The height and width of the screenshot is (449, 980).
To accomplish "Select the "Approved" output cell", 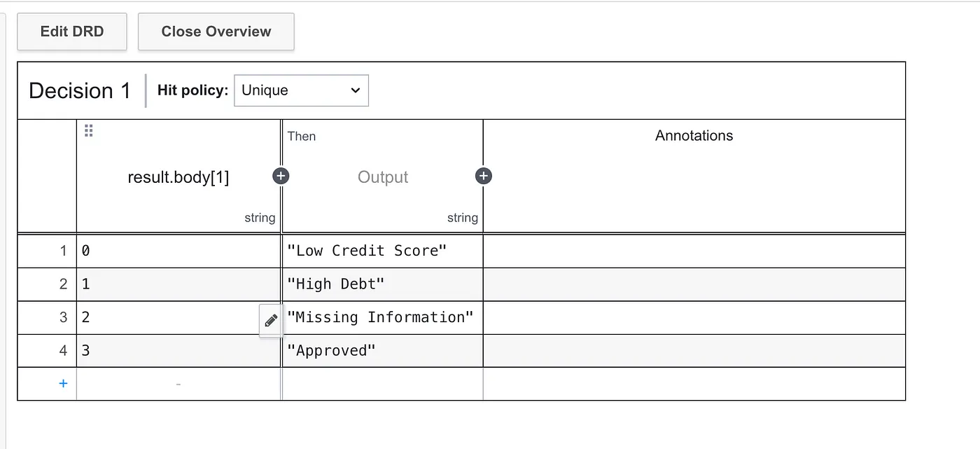I will click(382, 351).
